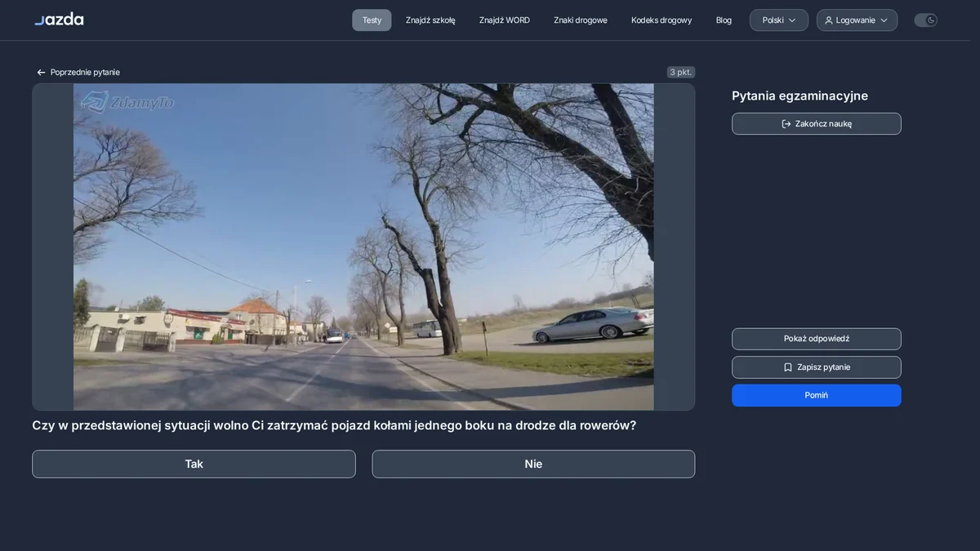Reveal answer with Pokaż odpowiedź
980x551 pixels.
pos(817,339)
